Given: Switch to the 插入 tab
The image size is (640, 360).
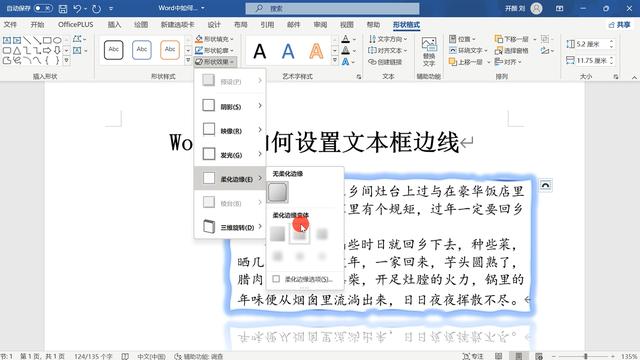Looking at the screenshot, I should [x=114, y=24].
